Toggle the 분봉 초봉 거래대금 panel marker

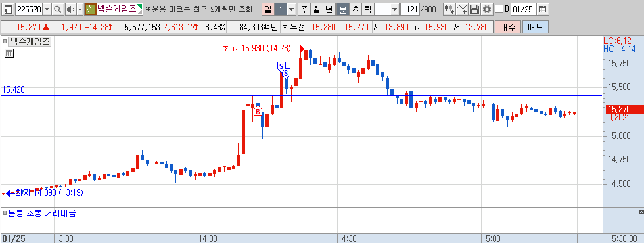(x=5, y=213)
